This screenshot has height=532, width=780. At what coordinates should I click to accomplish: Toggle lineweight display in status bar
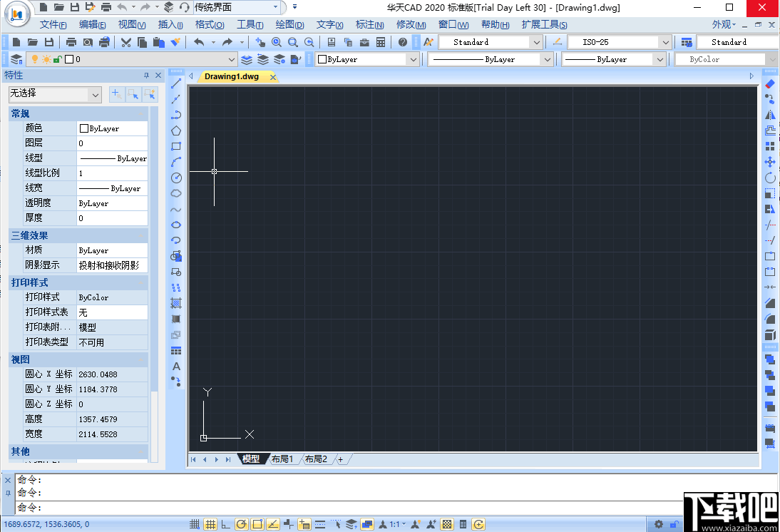coord(320,524)
